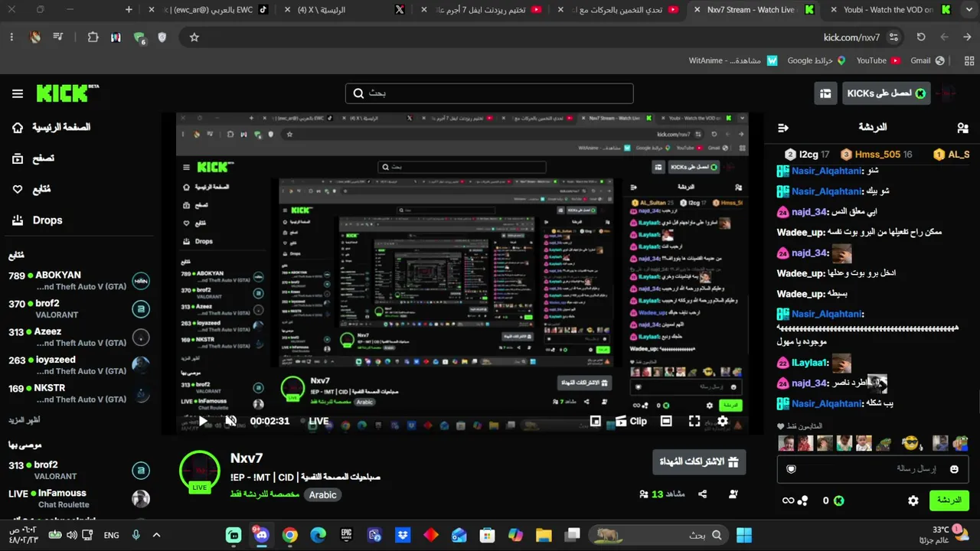980x551 pixels.
Task: Open Azeez channel in following list
Action: (79, 337)
